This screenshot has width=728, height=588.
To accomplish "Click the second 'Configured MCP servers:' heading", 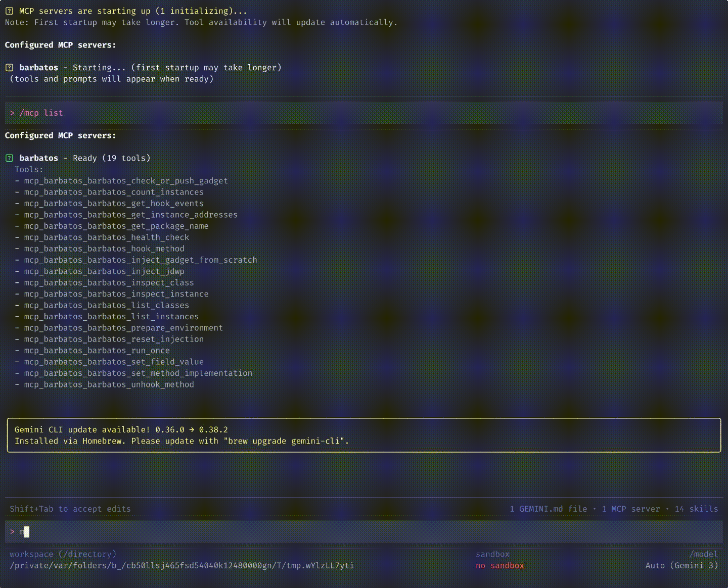I will pyautogui.click(x=61, y=135).
